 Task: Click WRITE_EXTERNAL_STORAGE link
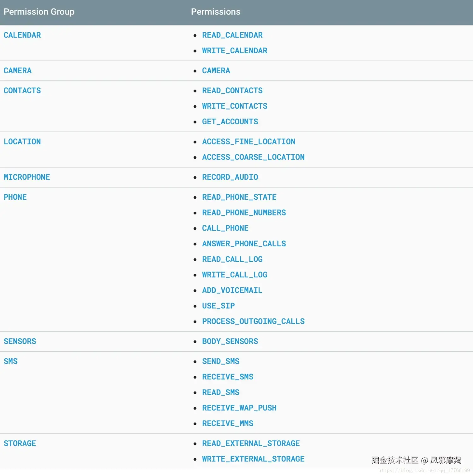[x=253, y=459]
